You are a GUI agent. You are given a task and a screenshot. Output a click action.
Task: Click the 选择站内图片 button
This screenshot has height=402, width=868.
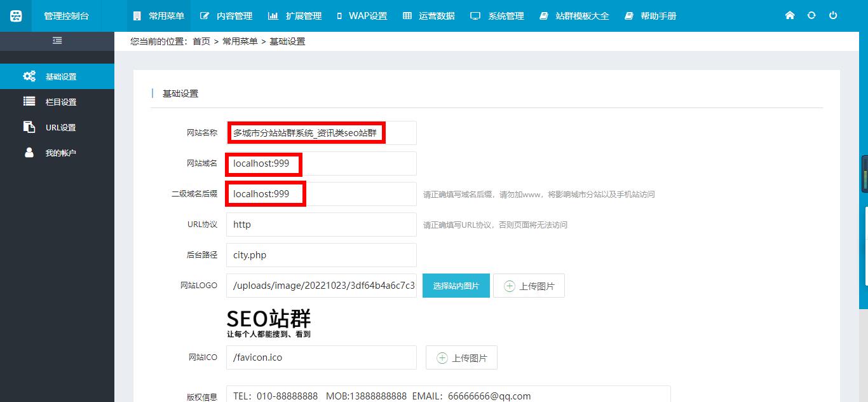[456, 286]
